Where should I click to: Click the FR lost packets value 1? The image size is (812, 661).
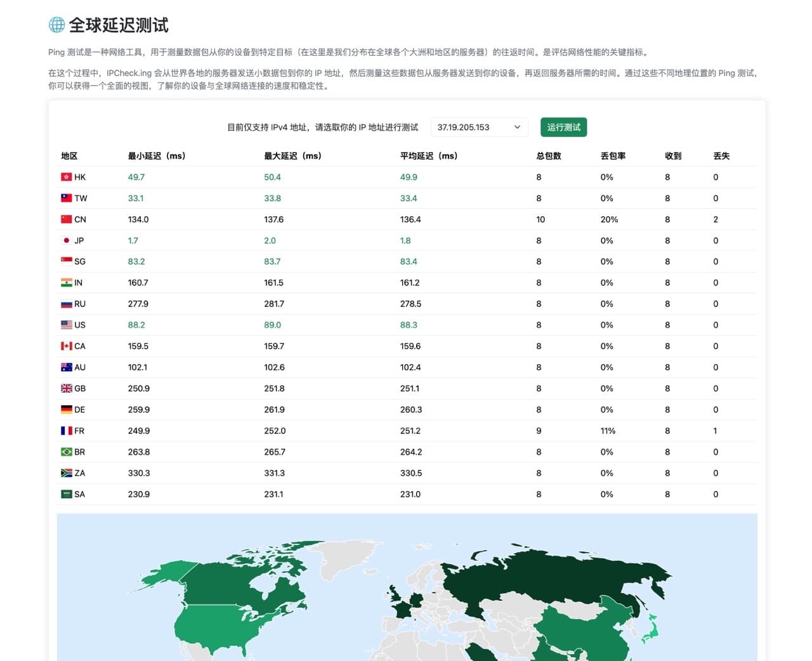tap(715, 431)
